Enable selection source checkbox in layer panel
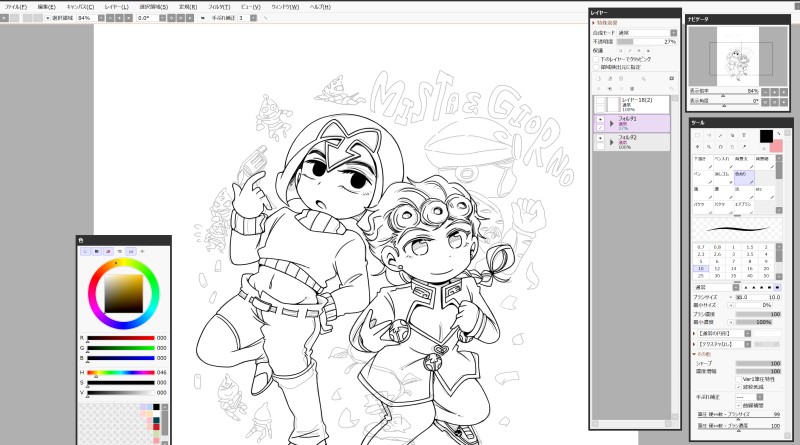Screen dimensions: 800x445 click(x=596, y=67)
